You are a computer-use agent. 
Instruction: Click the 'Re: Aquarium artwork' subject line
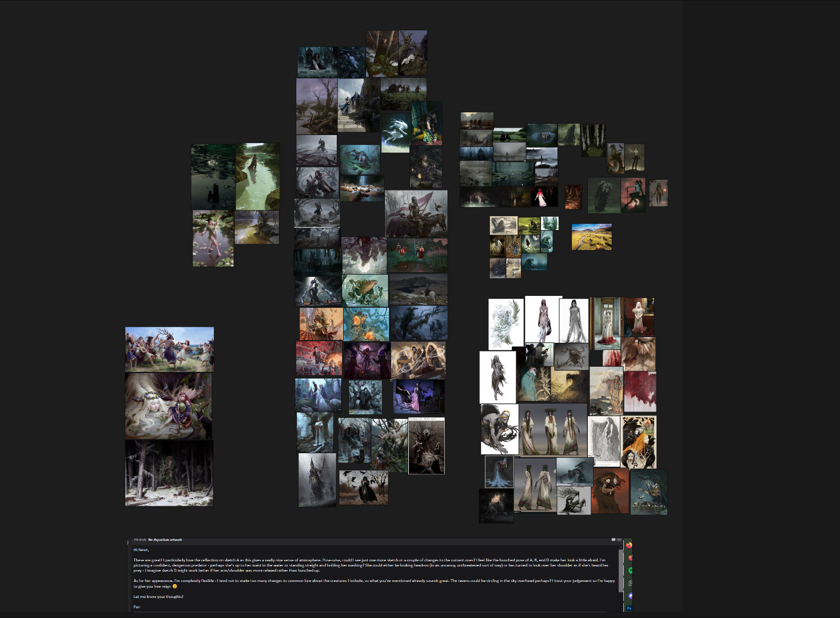click(165, 540)
